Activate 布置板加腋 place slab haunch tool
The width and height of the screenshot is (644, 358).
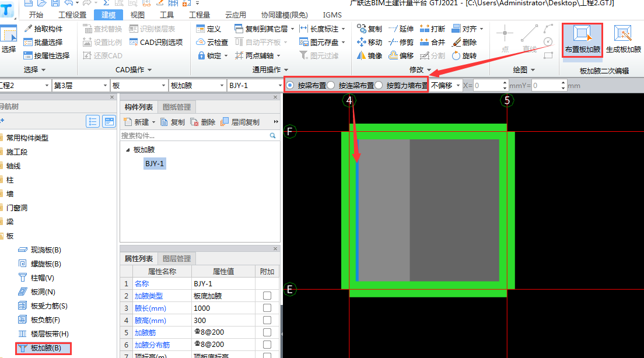click(x=582, y=40)
